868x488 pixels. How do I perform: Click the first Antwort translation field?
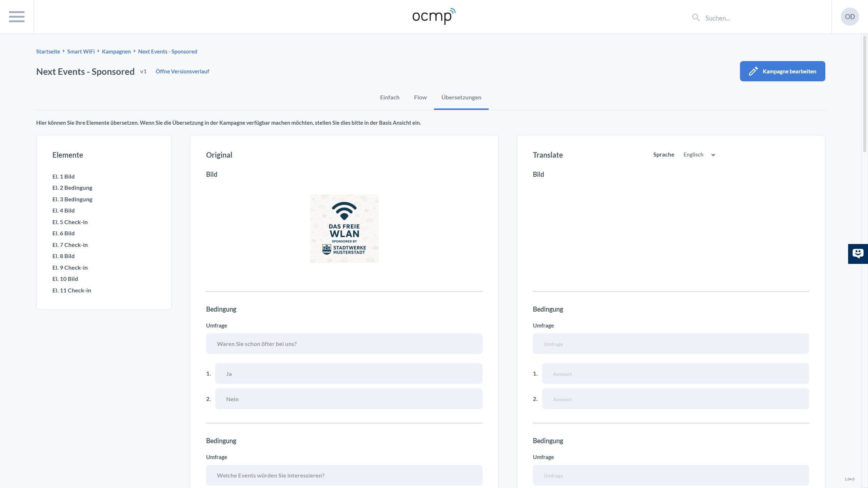[x=675, y=374]
